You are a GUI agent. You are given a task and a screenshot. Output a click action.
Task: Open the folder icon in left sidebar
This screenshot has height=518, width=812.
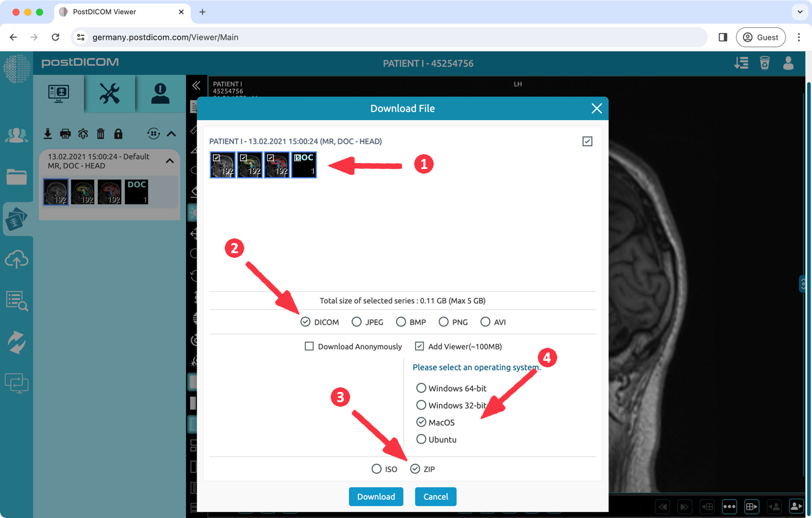16,177
